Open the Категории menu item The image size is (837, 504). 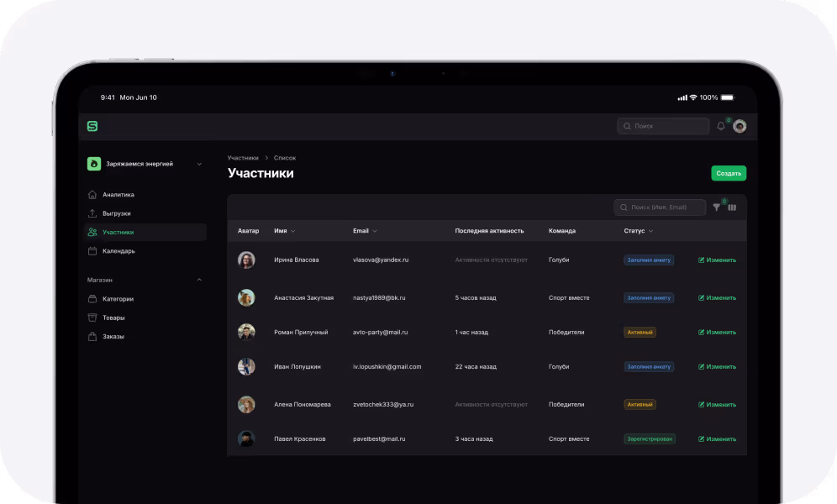click(x=118, y=299)
